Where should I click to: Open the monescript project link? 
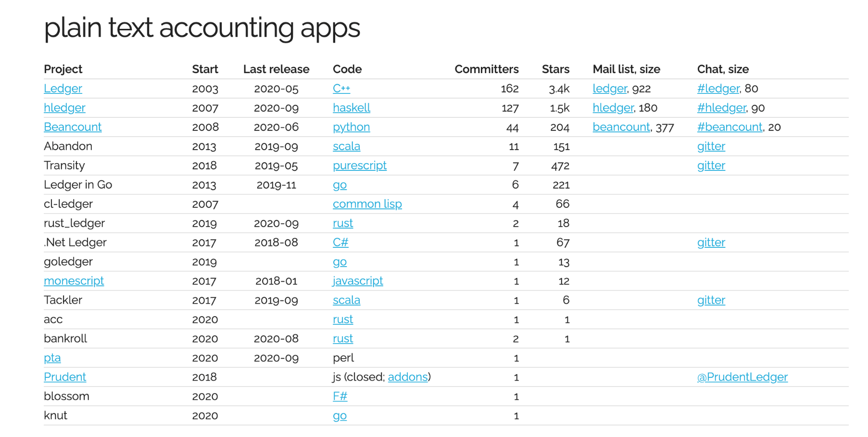(74, 281)
